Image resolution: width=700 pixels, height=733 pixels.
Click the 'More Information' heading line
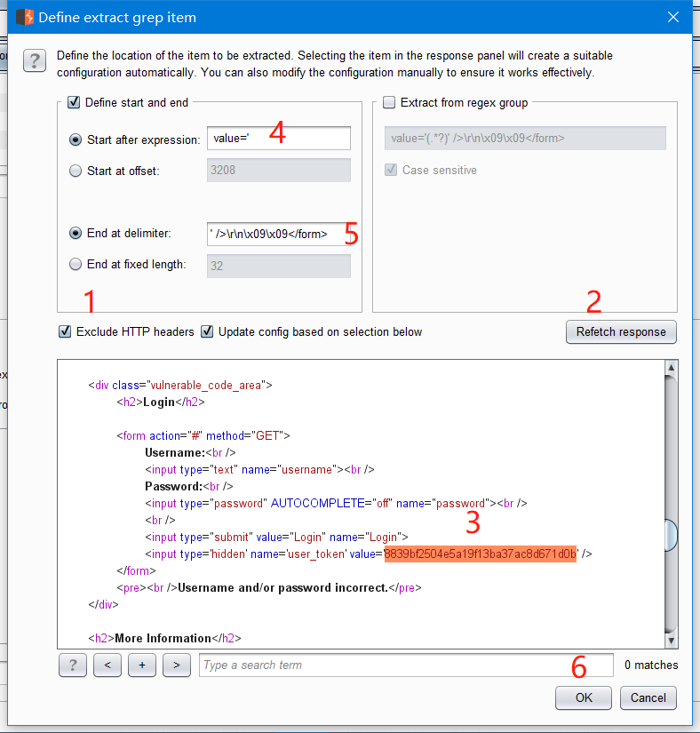coord(164,638)
